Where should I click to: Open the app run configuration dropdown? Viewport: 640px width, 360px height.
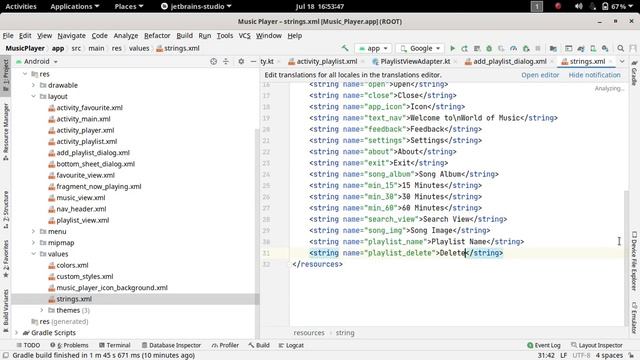[x=373, y=48]
